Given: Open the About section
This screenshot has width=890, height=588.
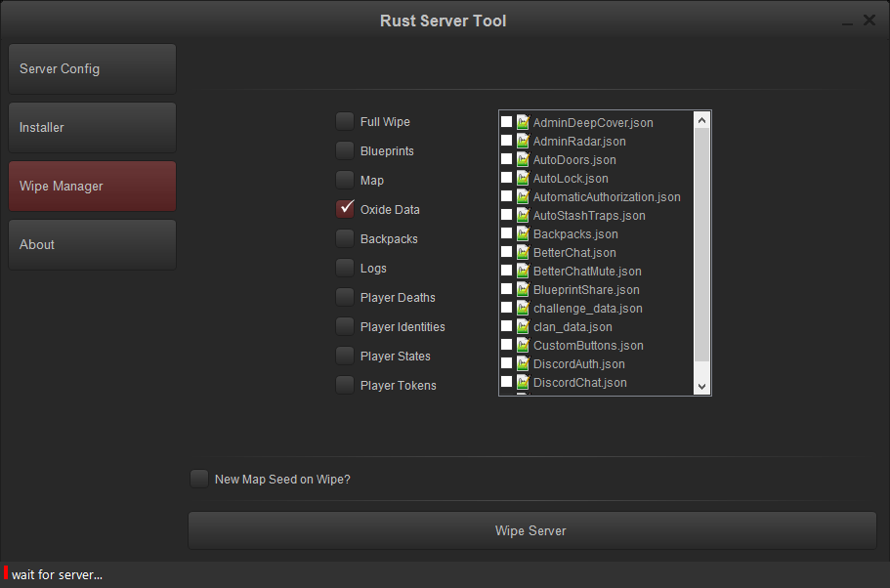Looking at the screenshot, I should click(x=92, y=245).
